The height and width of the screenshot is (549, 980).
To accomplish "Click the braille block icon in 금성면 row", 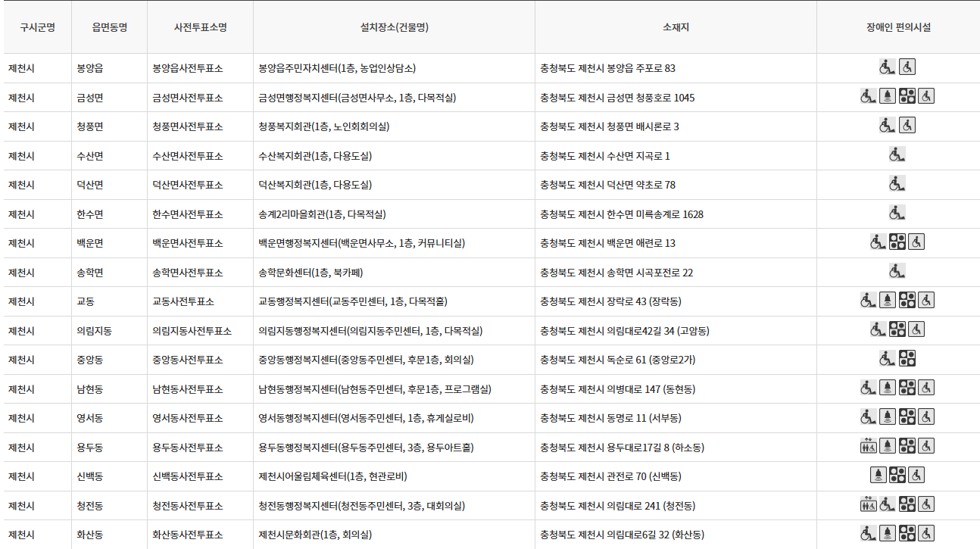I will (907, 96).
